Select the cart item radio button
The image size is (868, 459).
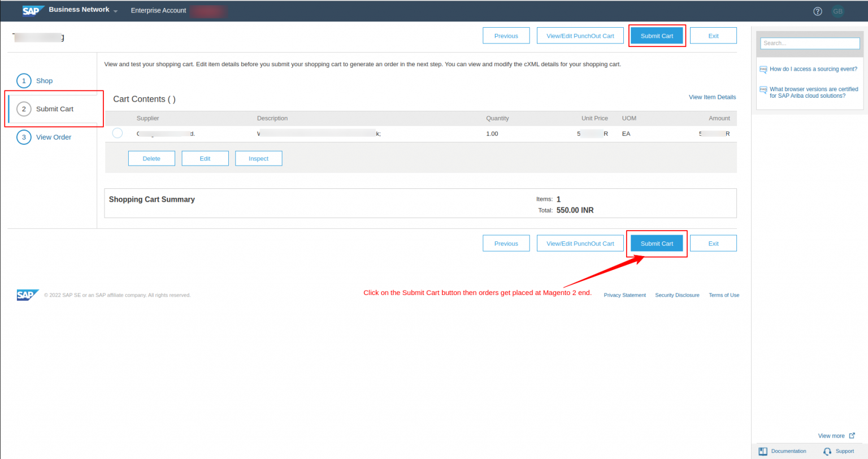tap(117, 133)
